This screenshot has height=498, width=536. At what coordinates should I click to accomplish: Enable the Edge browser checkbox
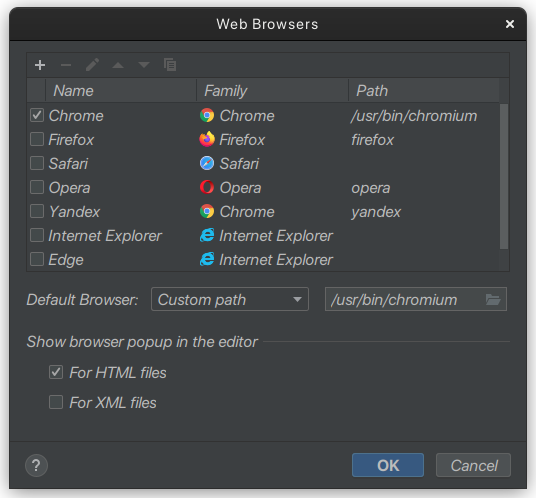click(x=37, y=259)
